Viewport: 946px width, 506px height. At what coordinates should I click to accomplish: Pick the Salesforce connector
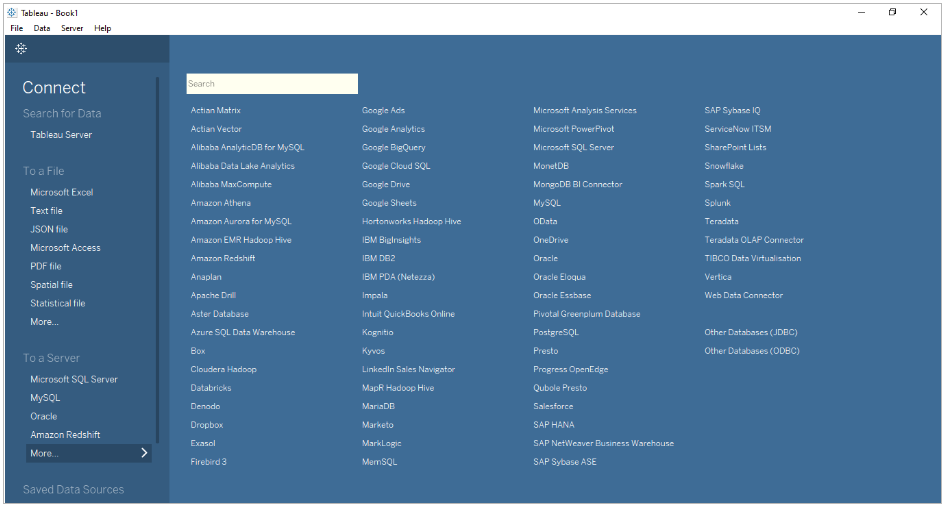click(554, 406)
